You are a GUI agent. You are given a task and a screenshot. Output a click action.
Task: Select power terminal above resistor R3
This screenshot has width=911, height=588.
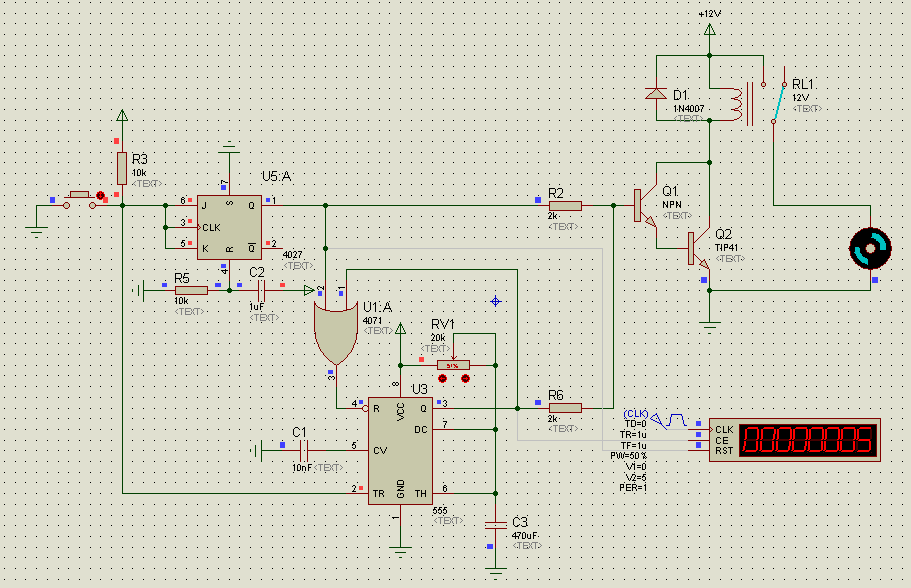(122, 115)
